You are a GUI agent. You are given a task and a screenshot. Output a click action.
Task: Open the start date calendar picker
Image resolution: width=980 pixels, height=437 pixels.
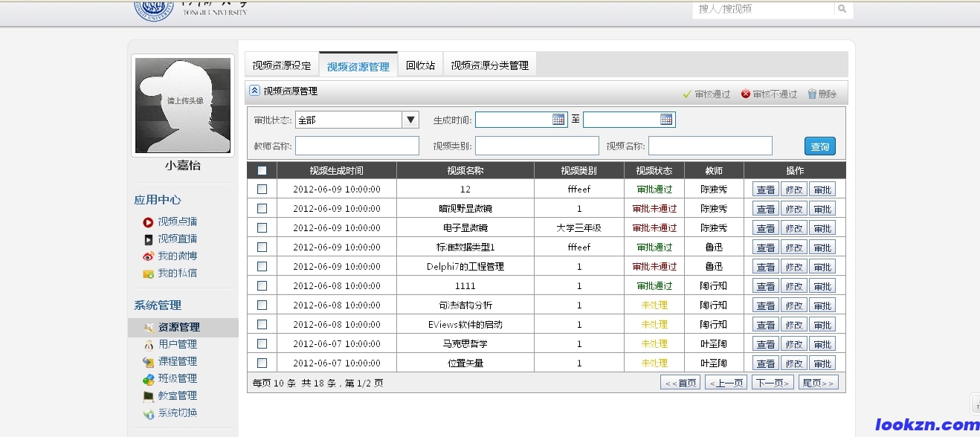coord(558,120)
